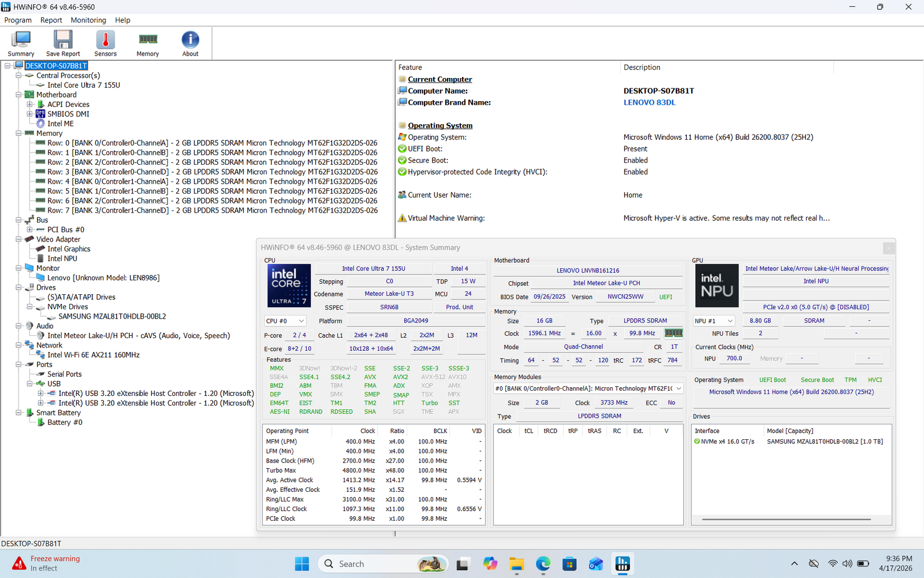924x578 pixels.
Task: Open the CPU #0 selector dropdown
Action: [285, 321]
